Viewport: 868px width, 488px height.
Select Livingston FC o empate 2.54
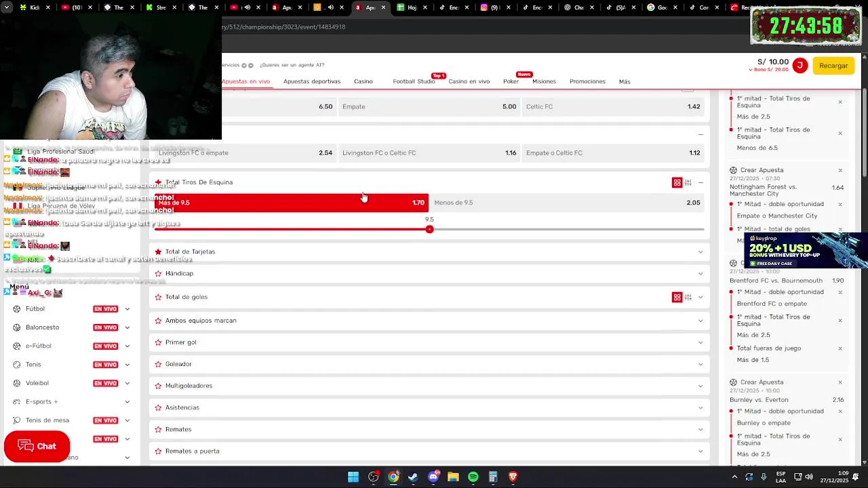(x=245, y=152)
